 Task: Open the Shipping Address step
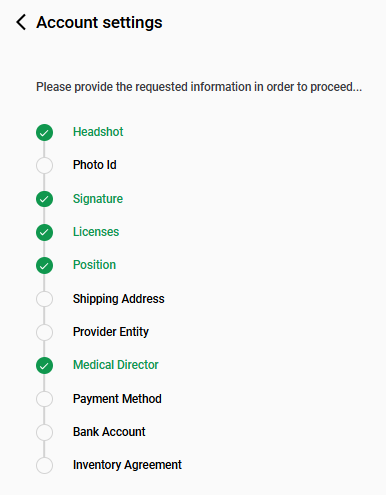tap(119, 299)
